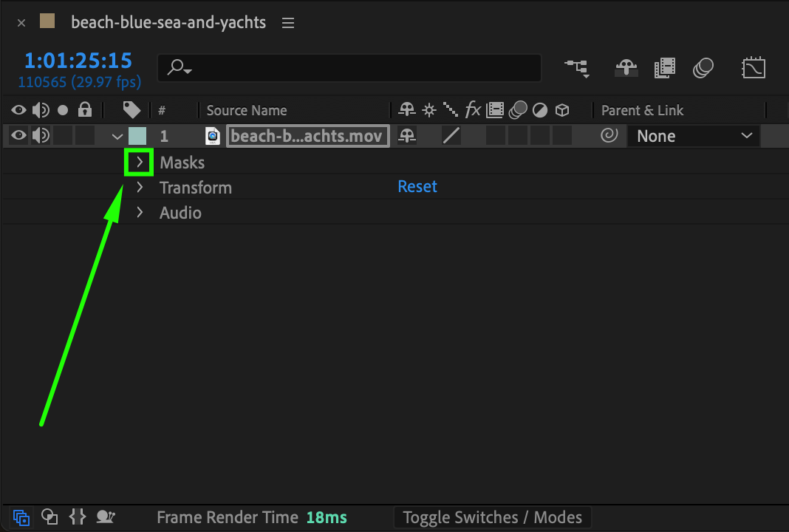Toggle the motion blur enable icon
Image resolution: width=789 pixels, height=532 pixels.
pos(703,68)
